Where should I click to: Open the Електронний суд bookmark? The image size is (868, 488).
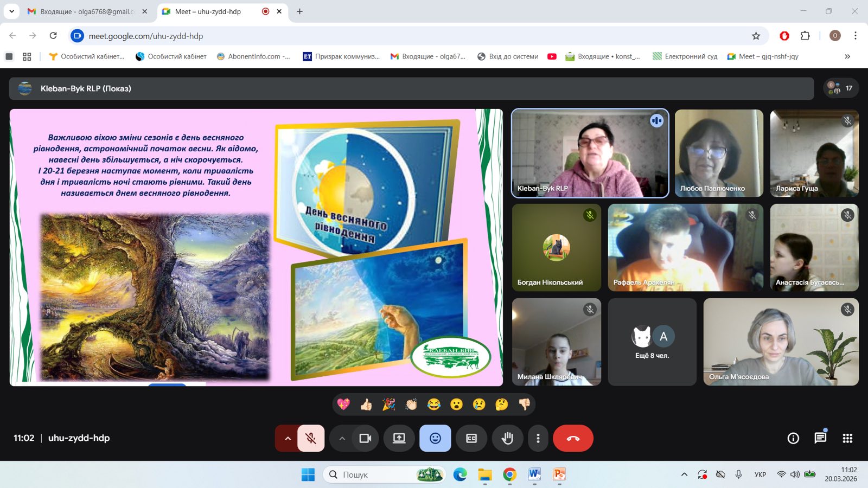(x=685, y=56)
